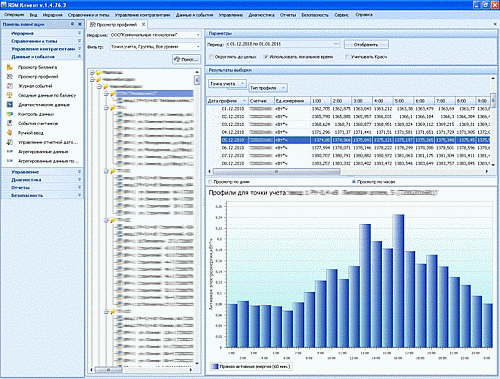Open the Операции menu

14,15
